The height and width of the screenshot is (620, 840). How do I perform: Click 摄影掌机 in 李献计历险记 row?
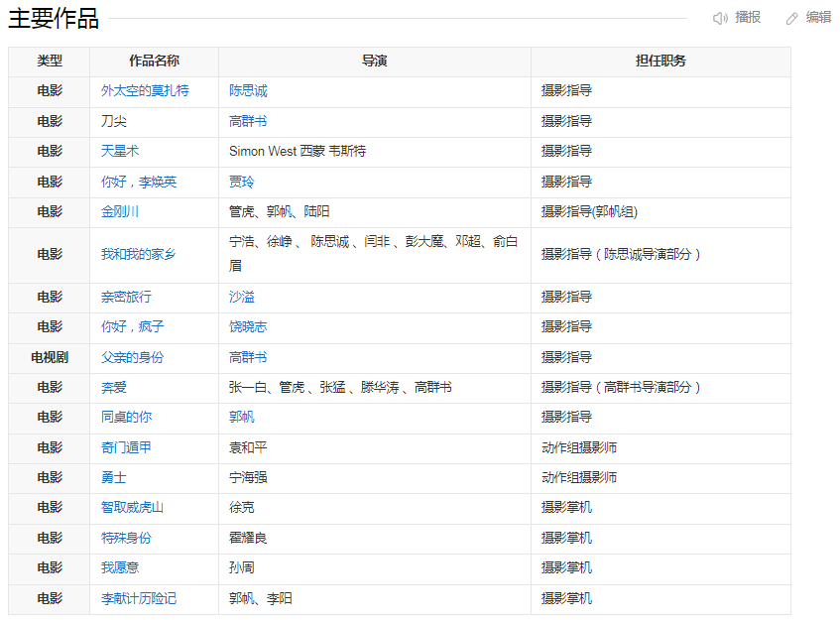tap(566, 598)
